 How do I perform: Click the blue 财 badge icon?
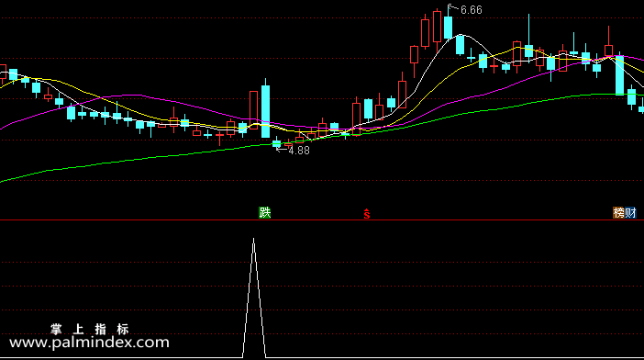[630, 212]
